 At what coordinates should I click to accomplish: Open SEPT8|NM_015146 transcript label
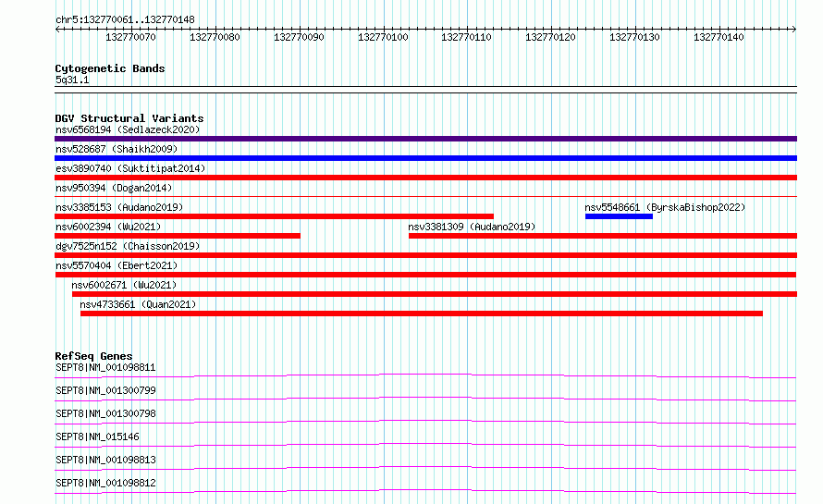[97, 436]
